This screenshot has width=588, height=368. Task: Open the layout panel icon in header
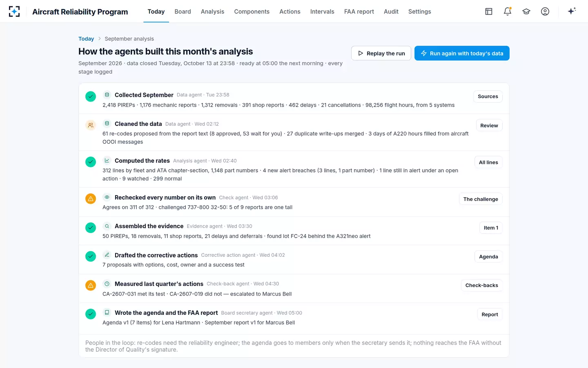tap(489, 11)
